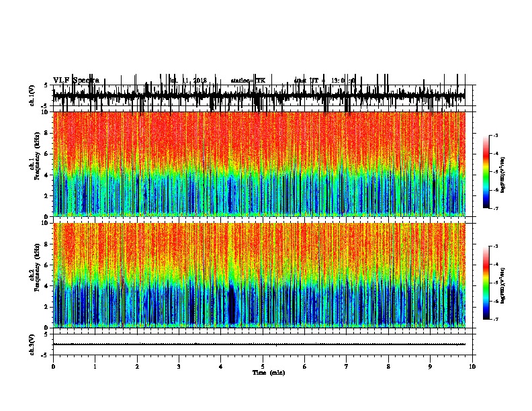
Task: Click the '-3' label on ch.1 color scale
Action: click(495, 136)
